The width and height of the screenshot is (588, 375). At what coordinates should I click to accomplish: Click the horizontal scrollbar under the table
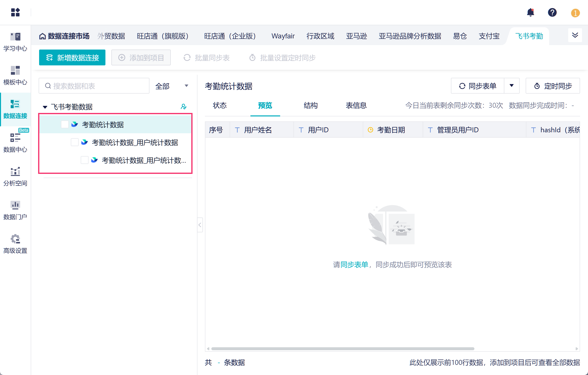343,349
